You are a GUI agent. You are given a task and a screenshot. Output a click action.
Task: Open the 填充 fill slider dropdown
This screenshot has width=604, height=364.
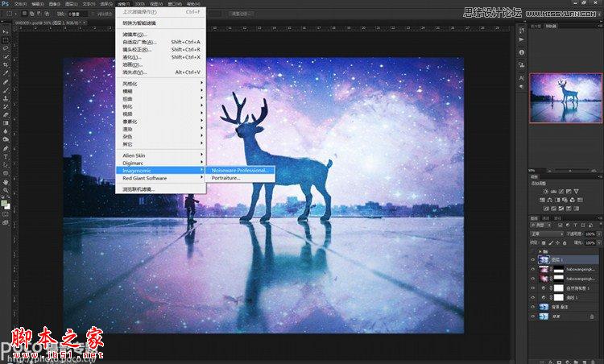pyautogui.click(x=598, y=243)
